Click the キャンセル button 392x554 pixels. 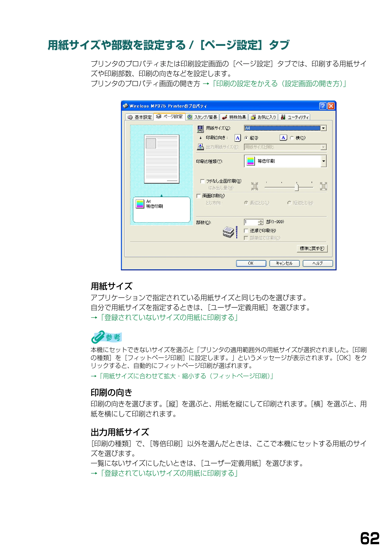[284, 263]
